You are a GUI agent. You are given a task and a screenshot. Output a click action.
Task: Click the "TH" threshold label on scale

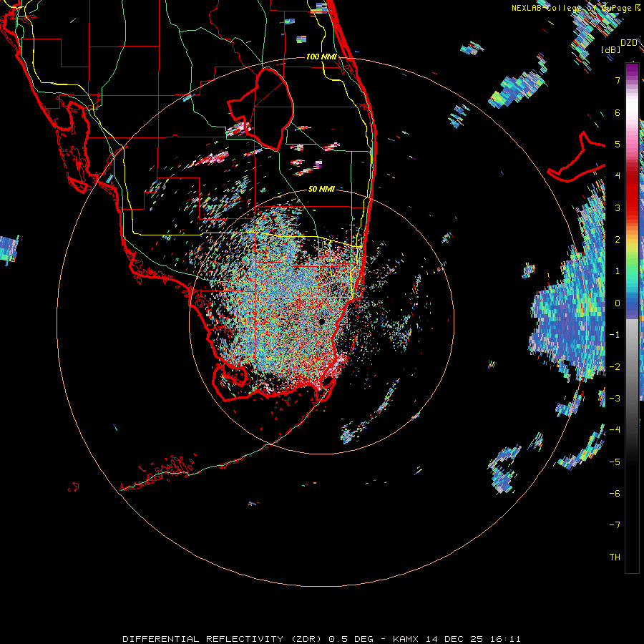pos(615,557)
